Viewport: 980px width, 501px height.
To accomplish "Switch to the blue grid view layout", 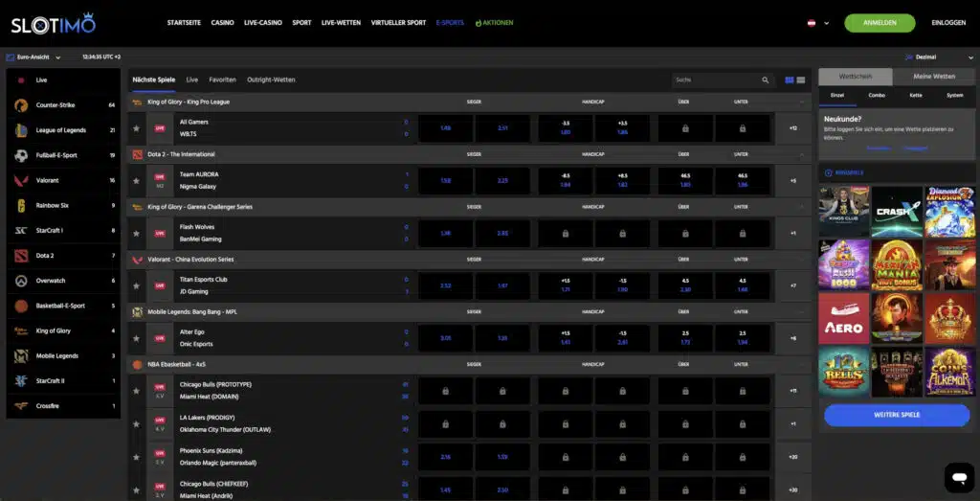I will (x=790, y=80).
